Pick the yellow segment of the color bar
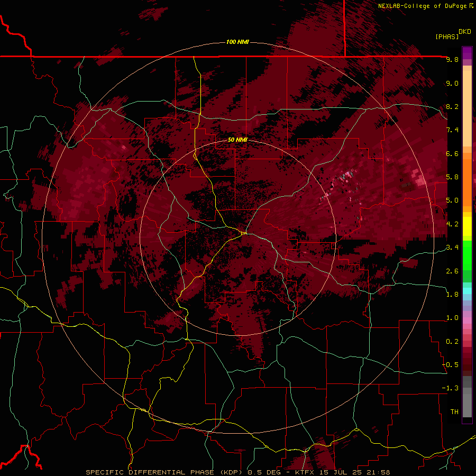This screenshot has height=476, width=476. [x=467, y=226]
